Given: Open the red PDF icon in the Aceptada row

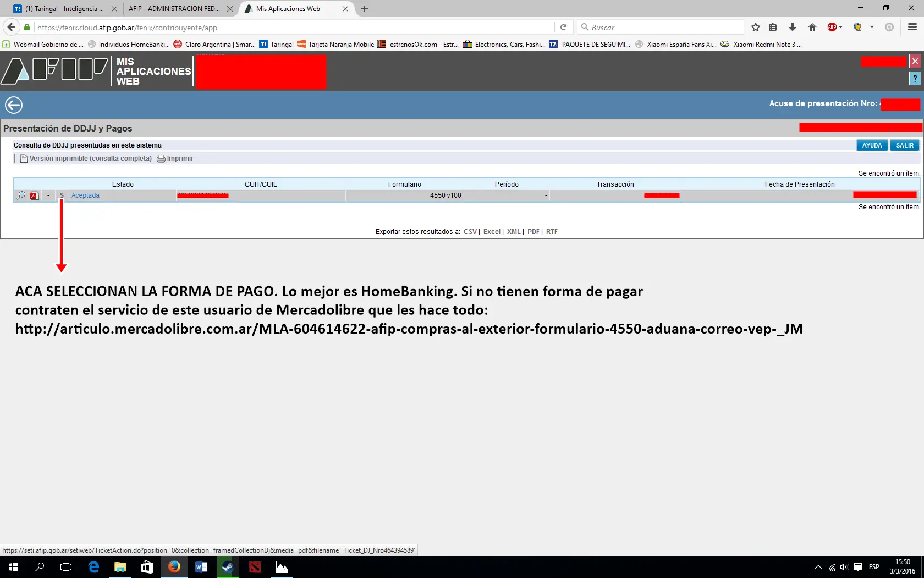Looking at the screenshot, I should pyautogui.click(x=34, y=195).
